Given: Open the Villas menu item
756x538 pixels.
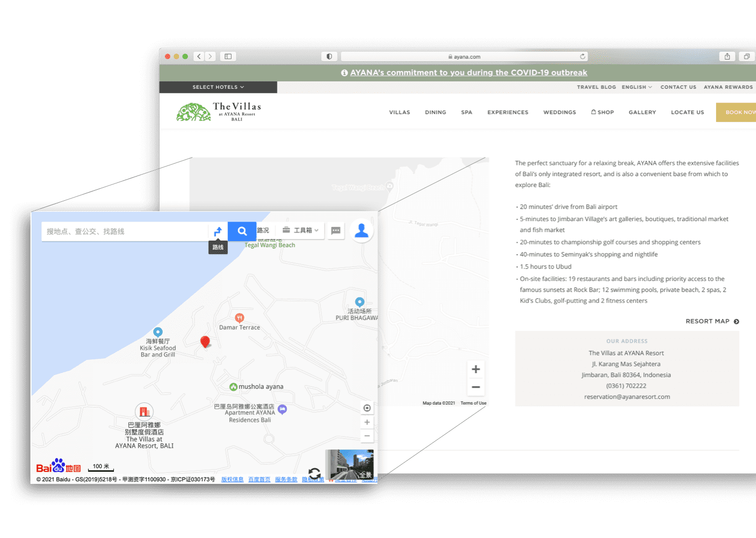Looking at the screenshot, I should coord(400,112).
